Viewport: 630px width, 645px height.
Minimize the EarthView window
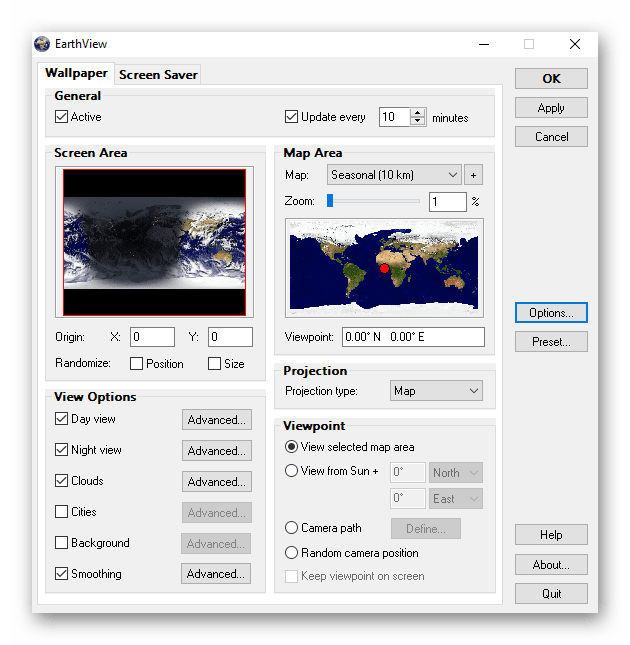484,44
